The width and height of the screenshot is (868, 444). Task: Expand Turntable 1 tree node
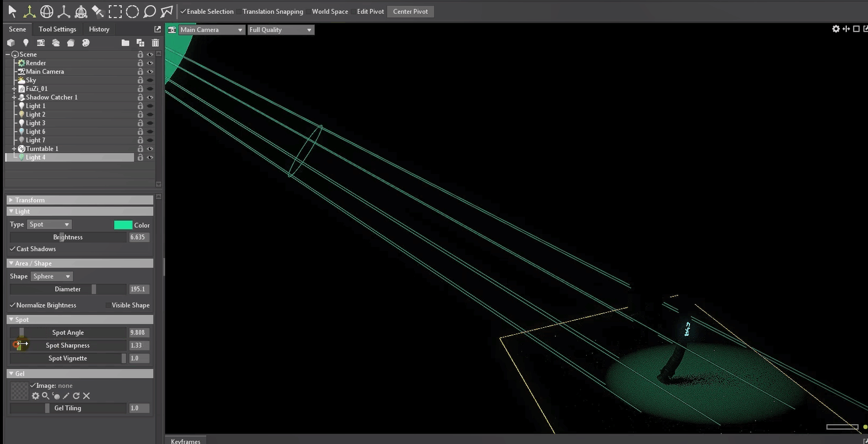point(14,149)
